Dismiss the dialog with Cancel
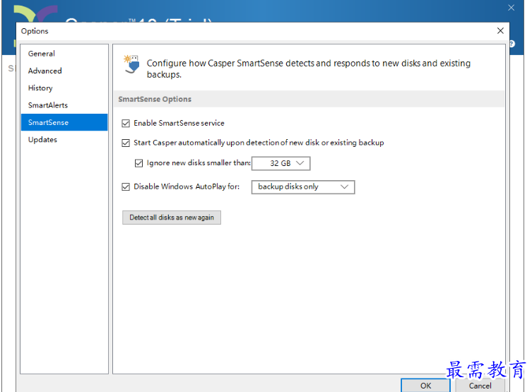 pos(480,386)
